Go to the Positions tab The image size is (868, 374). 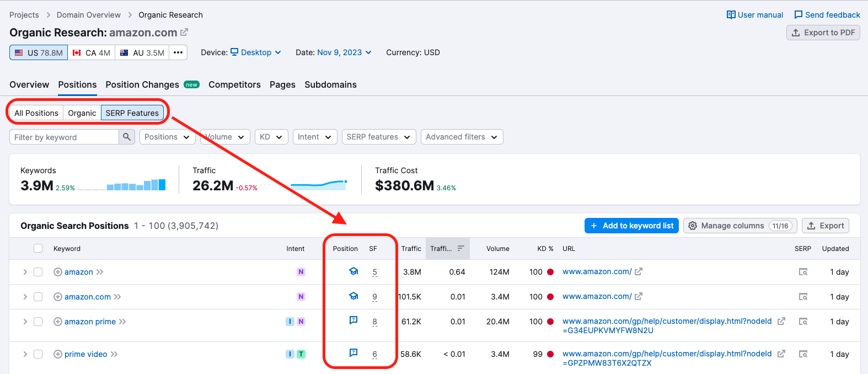(77, 84)
